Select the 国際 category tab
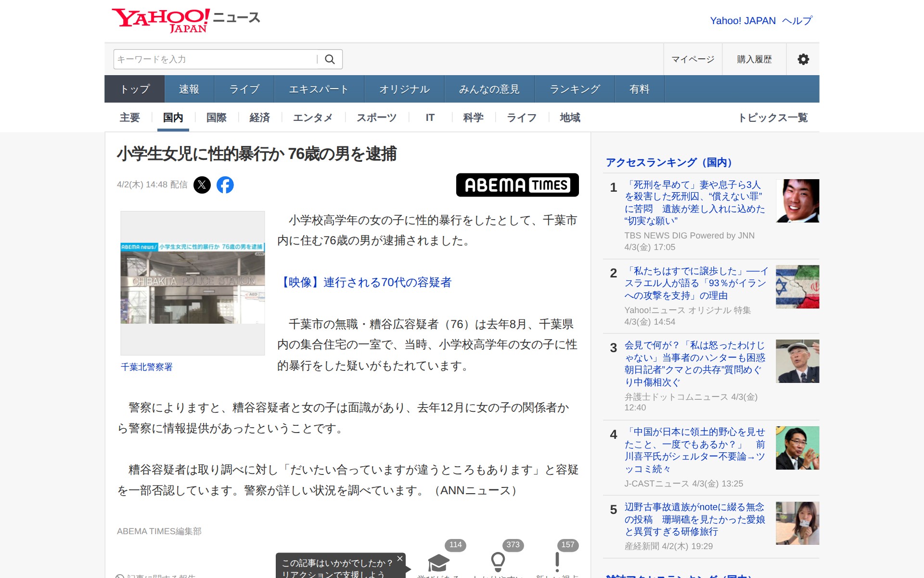This screenshot has width=924, height=578. pos(216,118)
